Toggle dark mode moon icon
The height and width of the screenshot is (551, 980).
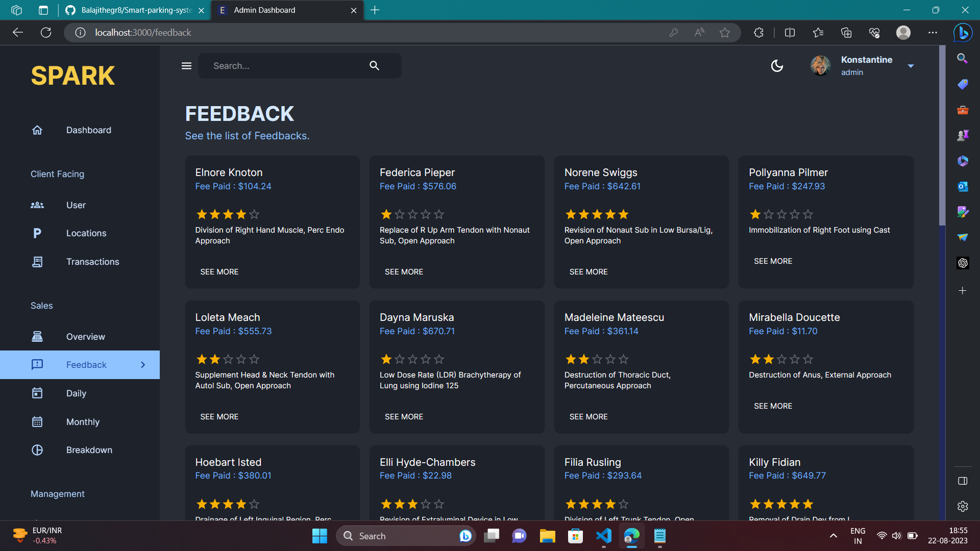pyautogui.click(x=777, y=66)
